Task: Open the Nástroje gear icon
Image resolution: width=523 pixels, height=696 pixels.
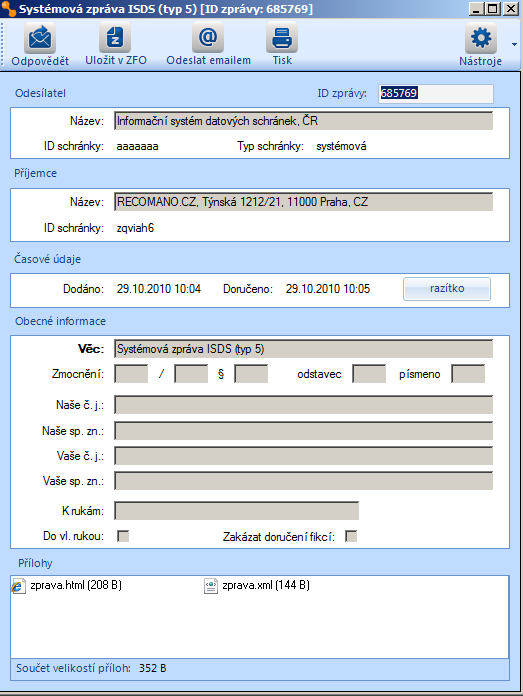Action: tap(481, 38)
